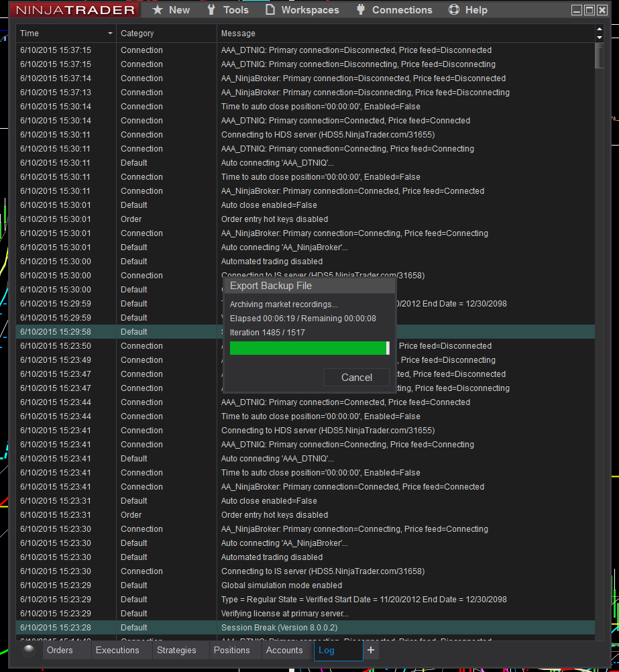Click 'Connecting to HDS server' message at 15:30:11
This screenshot has height=672, width=619.
[328, 135]
